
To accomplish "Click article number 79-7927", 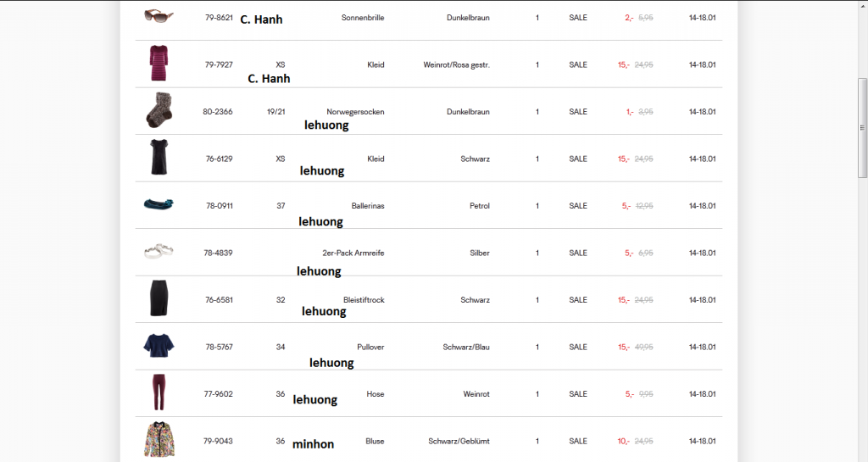I will coord(219,64).
